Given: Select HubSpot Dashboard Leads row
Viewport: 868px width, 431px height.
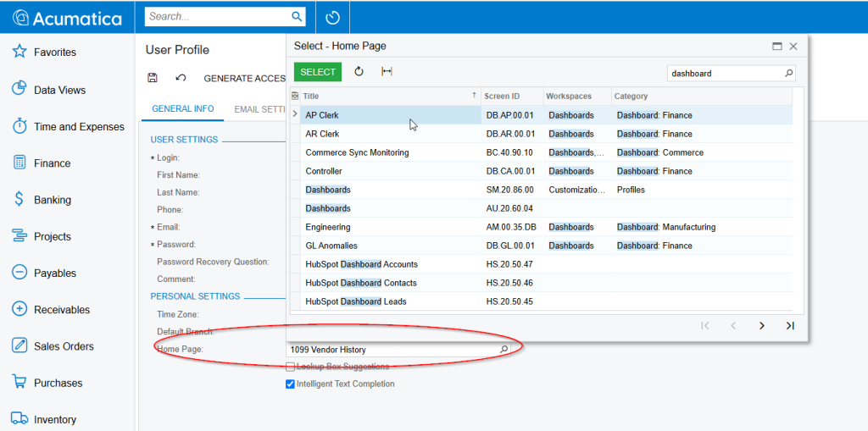Looking at the screenshot, I should [x=542, y=301].
